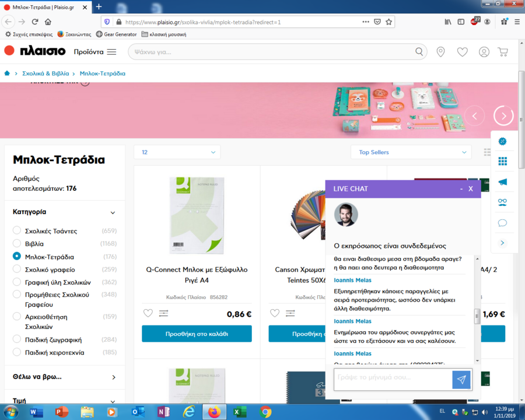525x420 pixels.
Task: Show next banner slide
Action: [x=503, y=116]
